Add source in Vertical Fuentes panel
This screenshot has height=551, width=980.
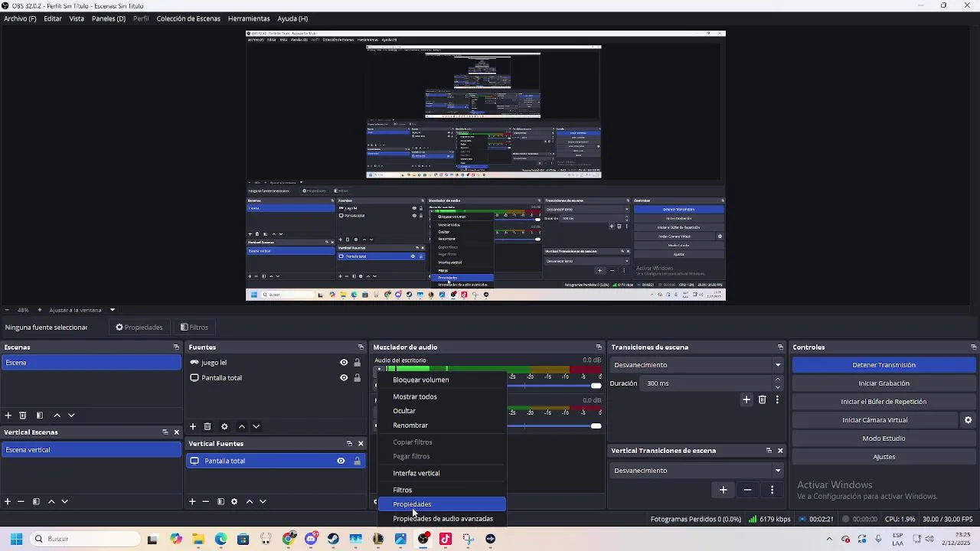point(192,501)
